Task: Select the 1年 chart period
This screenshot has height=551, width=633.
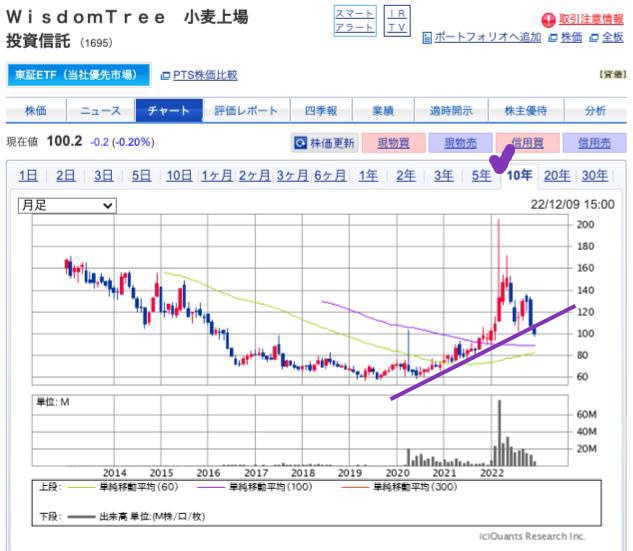Action: tap(369, 176)
